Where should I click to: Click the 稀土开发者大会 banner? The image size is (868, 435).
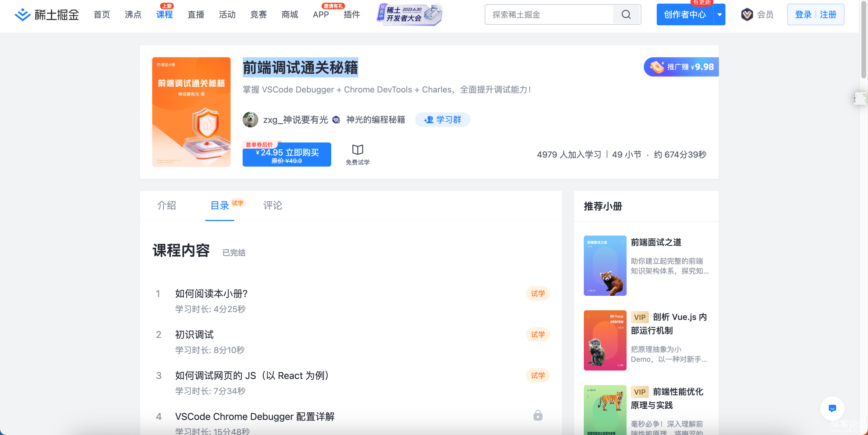click(409, 14)
